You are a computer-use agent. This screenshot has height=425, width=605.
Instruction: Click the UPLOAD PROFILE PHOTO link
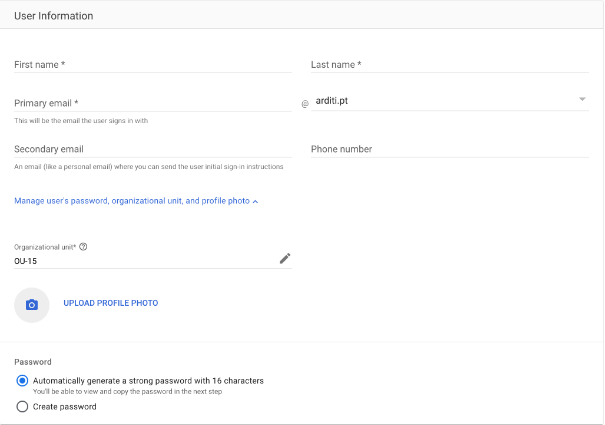(x=110, y=303)
